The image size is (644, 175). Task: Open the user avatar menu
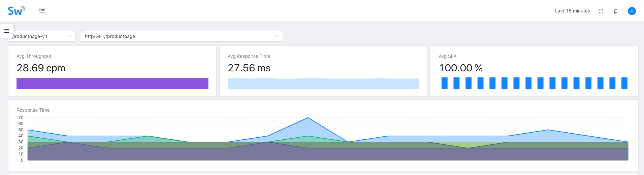[x=632, y=11]
